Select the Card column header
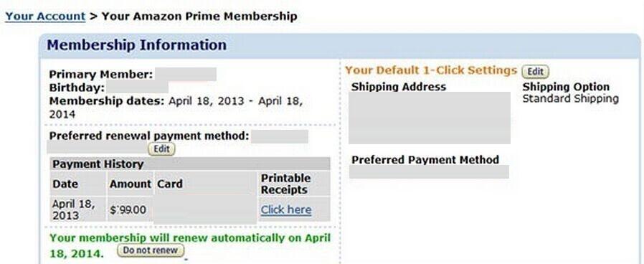The height and width of the screenshot is (264, 644). [170, 184]
